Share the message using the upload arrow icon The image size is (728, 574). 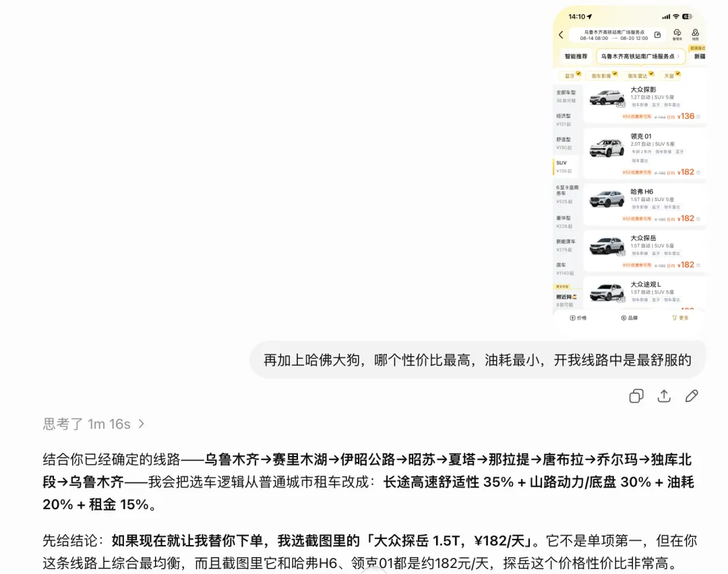[664, 396]
